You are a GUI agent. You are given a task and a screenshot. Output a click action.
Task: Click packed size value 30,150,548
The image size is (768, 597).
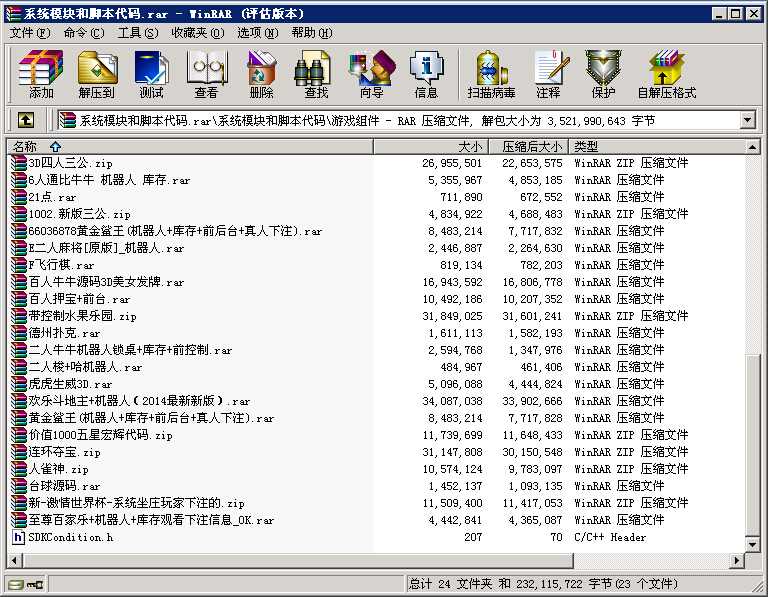pyautogui.click(x=532, y=452)
